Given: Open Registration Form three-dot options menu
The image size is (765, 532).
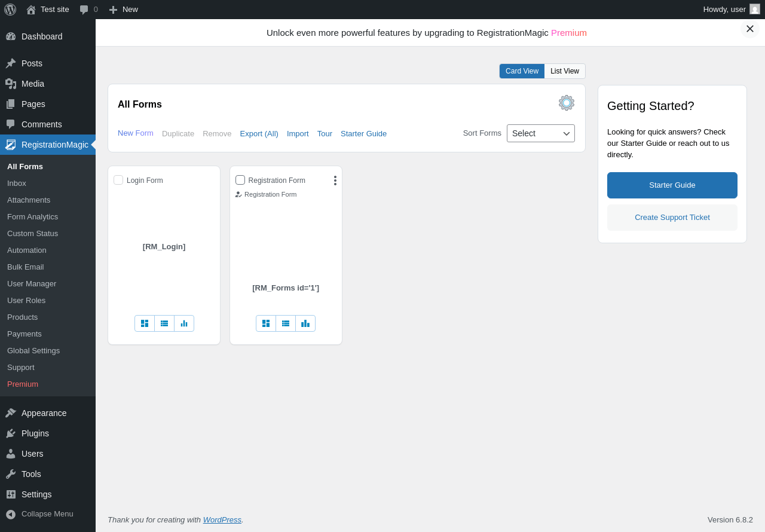Looking at the screenshot, I should click(x=335, y=181).
